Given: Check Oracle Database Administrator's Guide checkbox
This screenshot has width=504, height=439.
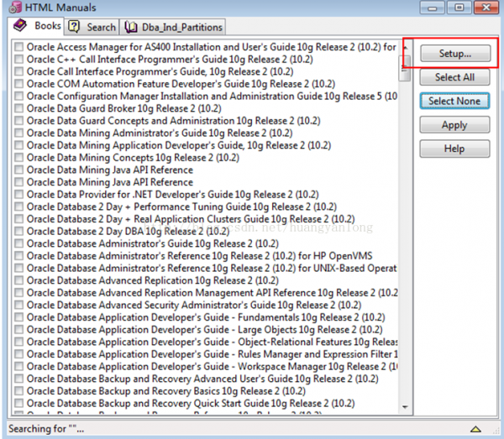Looking at the screenshot, I should point(19,243).
